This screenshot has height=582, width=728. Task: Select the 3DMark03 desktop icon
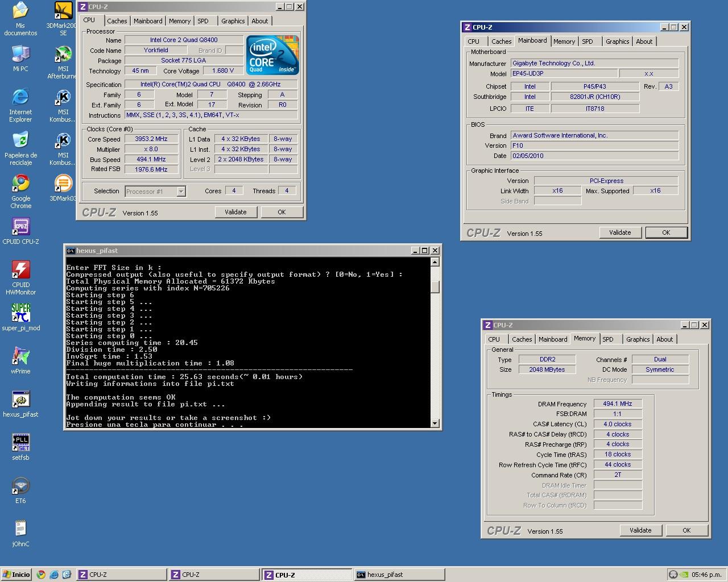point(63,188)
